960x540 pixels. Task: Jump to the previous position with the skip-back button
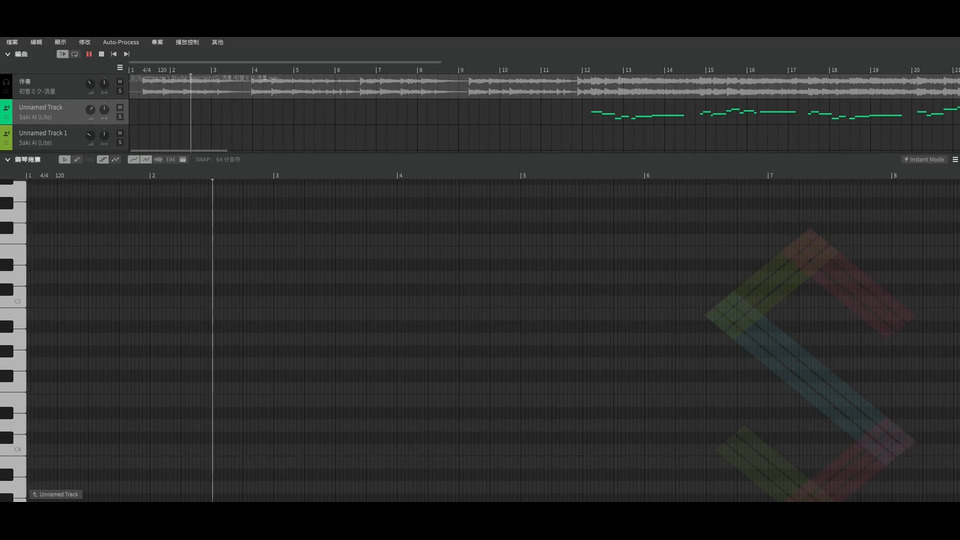[x=114, y=54]
